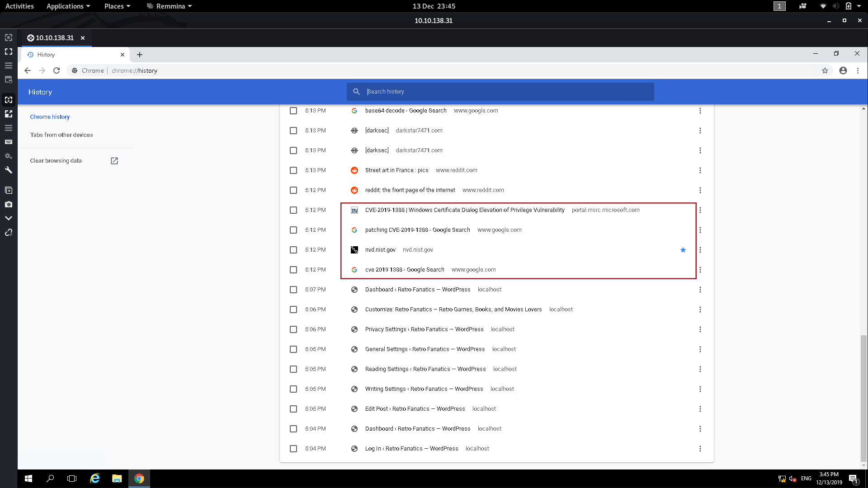Image resolution: width=868 pixels, height=488 pixels.
Task: Open the Chrome profile account icon
Action: tap(843, 70)
